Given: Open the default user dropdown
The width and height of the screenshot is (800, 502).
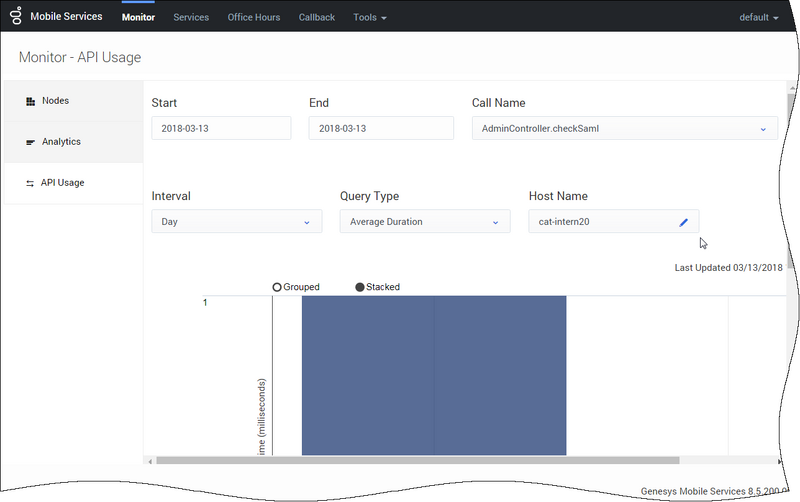Looking at the screenshot, I should pos(758,18).
